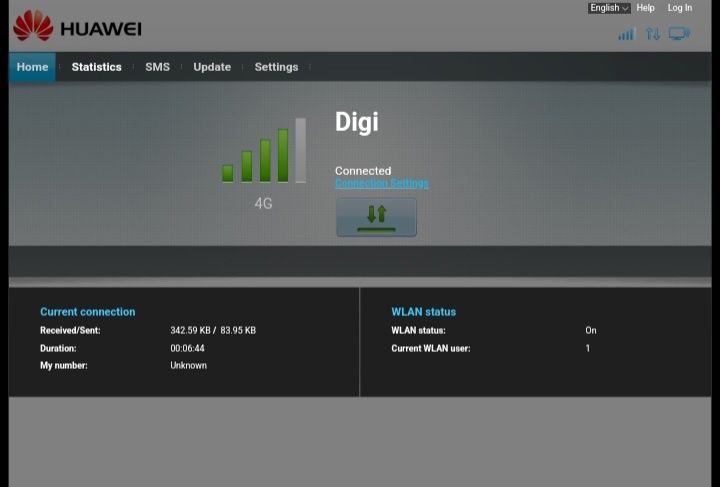Click the My number label
Image resolution: width=720 pixels, height=487 pixels.
point(64,365)
